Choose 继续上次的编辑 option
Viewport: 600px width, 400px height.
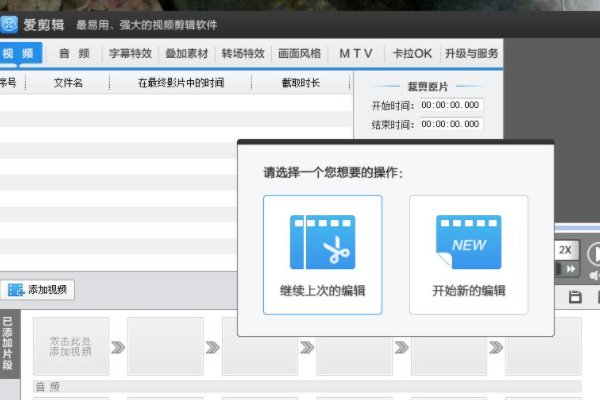[323, 255]
